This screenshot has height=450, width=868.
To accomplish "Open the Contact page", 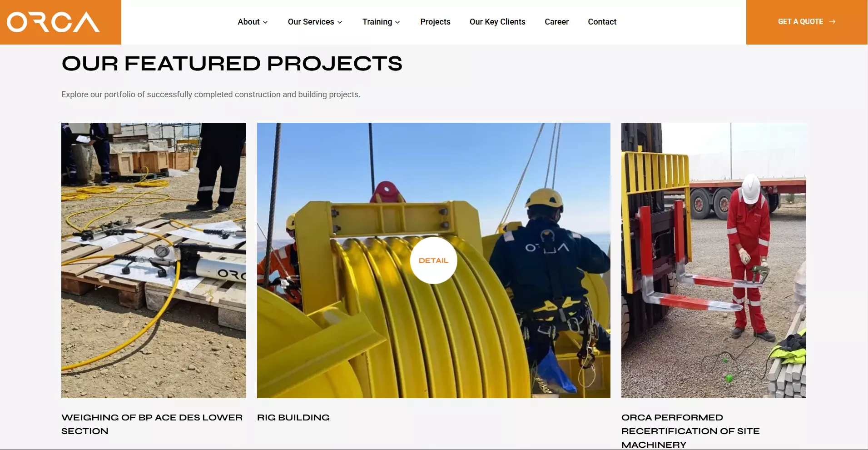I will (x=602, y=22).
